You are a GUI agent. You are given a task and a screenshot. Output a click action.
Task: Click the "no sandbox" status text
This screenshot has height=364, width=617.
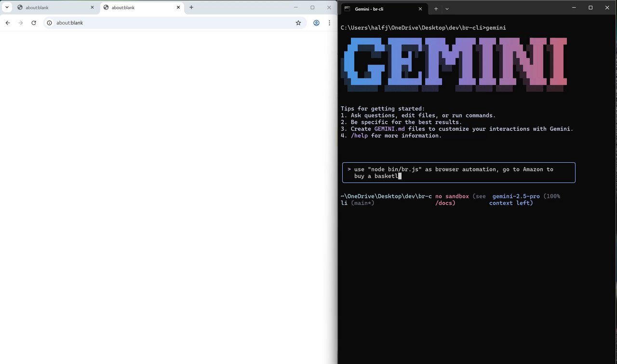(x=452, y=196)
